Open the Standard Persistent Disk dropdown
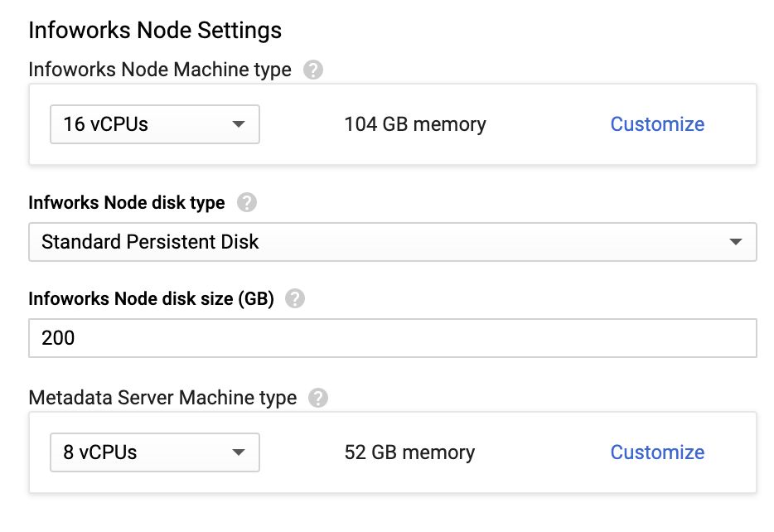The image size is (774, 532). pos(393,242)
